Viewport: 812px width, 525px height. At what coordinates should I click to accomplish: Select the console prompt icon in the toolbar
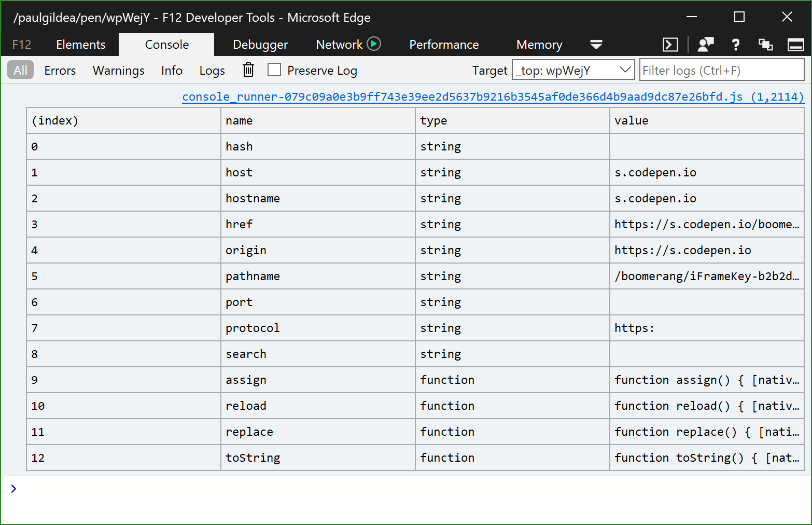(670, 45)
